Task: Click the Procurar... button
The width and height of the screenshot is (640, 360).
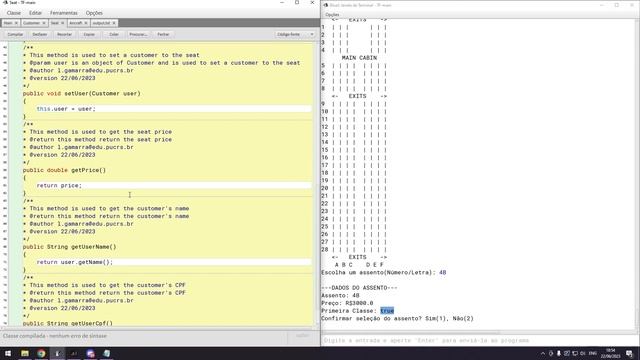Action: tap(138, 35)
